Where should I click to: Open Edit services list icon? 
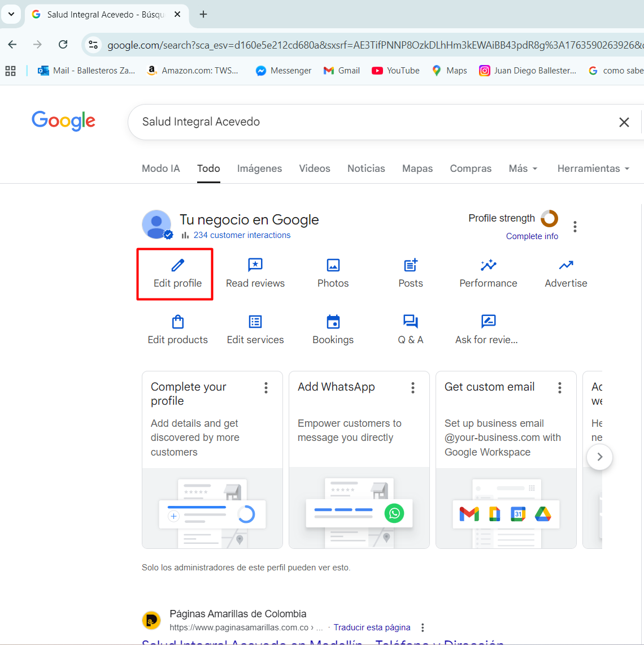(x=255, y=322)
